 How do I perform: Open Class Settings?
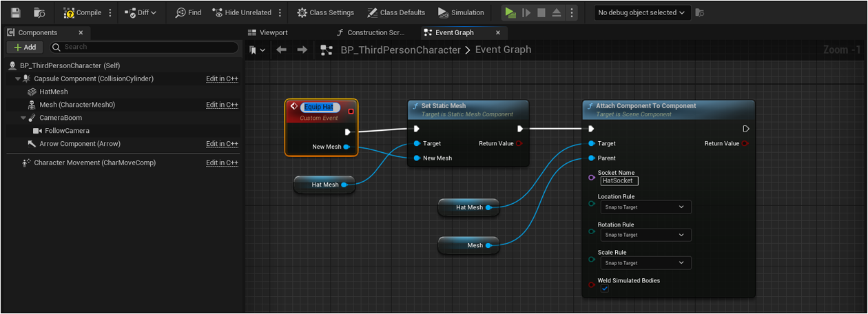(x=325, y=12)
